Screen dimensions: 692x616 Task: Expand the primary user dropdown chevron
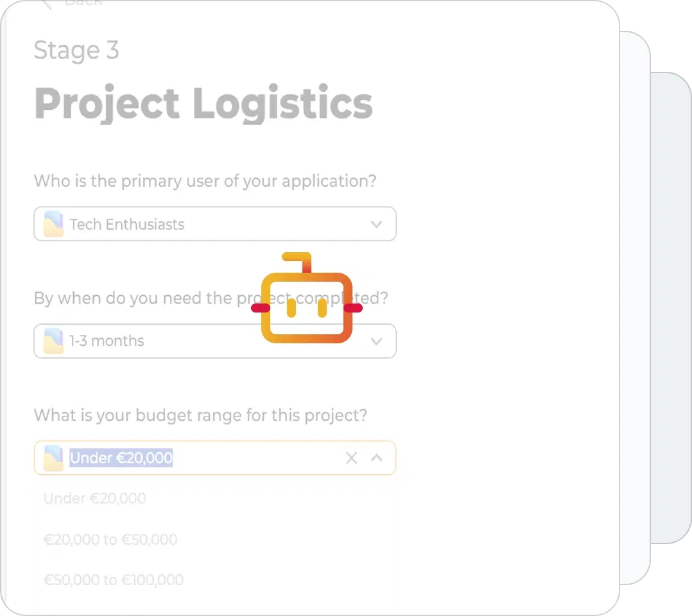coord(376,224)
